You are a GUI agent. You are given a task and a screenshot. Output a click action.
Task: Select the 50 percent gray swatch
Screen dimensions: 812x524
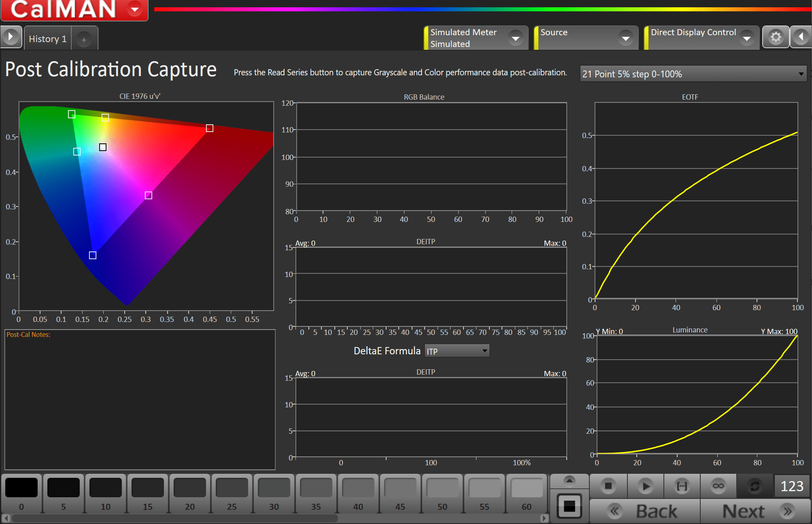tap(442, 493)
